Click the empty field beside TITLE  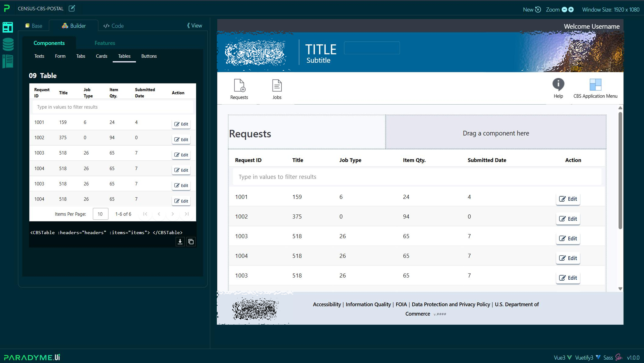pyautogui.click(x=372, y=48)
